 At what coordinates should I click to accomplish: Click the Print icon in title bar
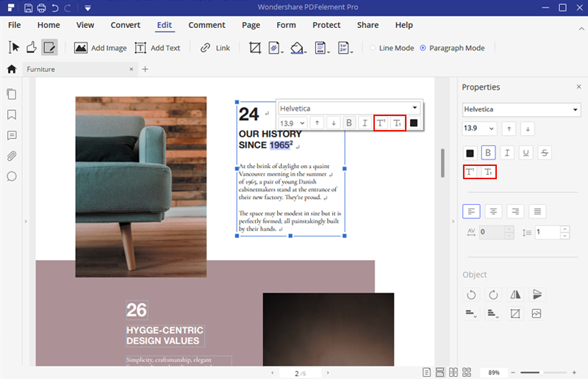41,8
